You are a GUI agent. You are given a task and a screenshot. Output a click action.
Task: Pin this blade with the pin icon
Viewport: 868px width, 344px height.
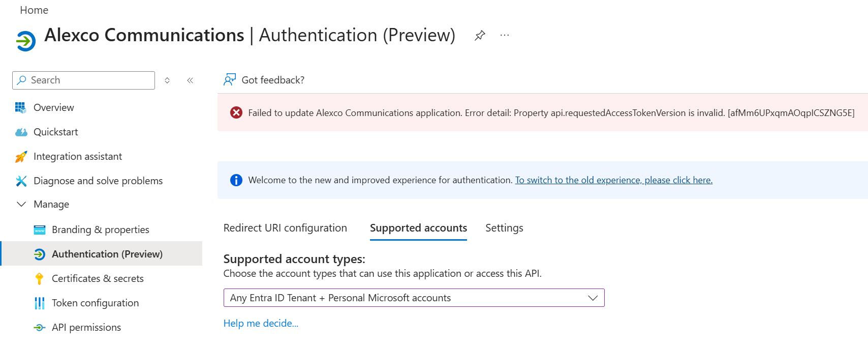coord(480,35)
